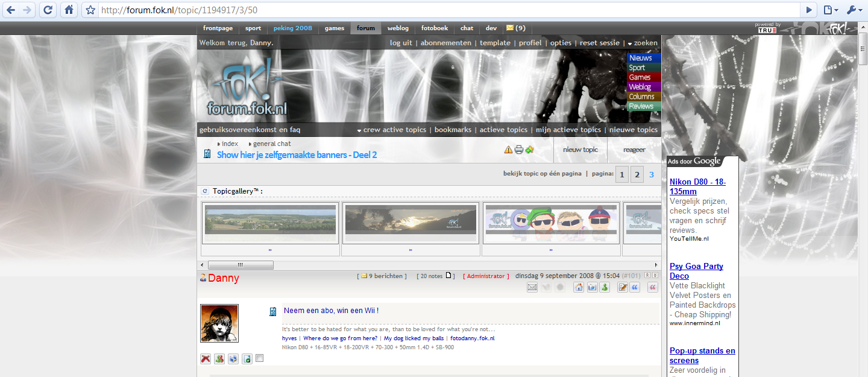Go to page 1 of the topic
The image size is (868, 377).
[622, 175]
